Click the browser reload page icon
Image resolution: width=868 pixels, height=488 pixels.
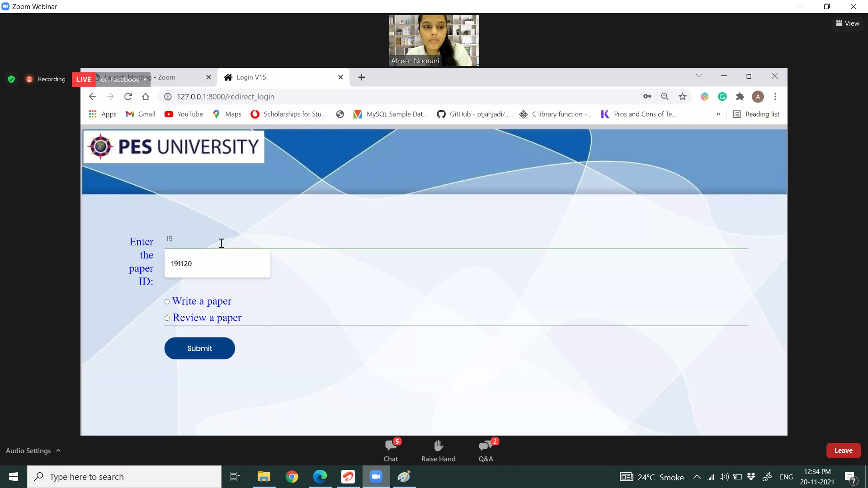[128, 97]
